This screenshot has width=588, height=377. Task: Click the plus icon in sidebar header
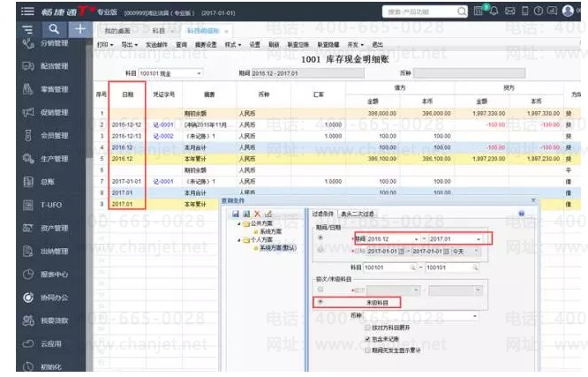click(79, 29)
